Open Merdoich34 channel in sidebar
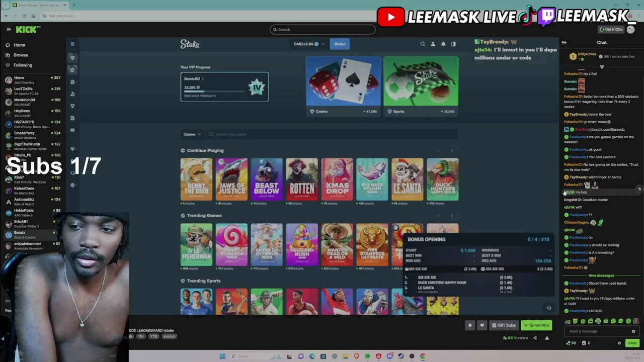The width and height of the screenshot is (644, 362). tap(33, 102)
